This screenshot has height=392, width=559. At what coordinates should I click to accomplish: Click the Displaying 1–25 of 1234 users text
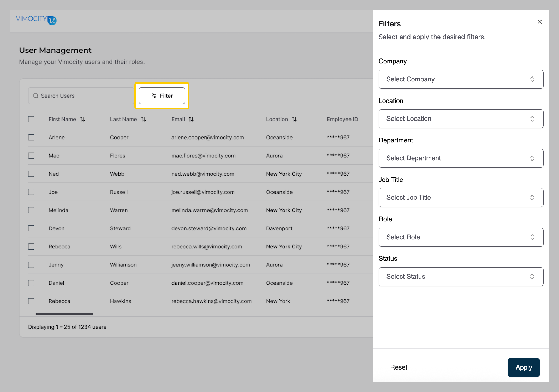click(67, 327)
